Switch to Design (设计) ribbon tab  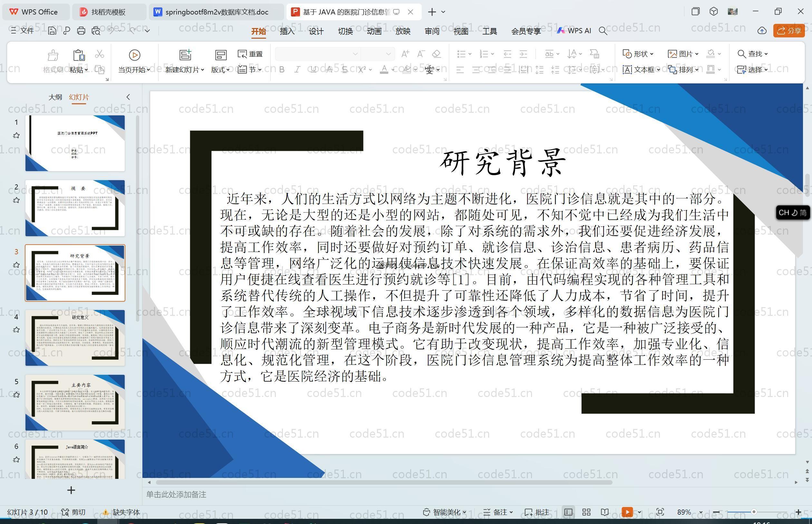click(316, 31)
